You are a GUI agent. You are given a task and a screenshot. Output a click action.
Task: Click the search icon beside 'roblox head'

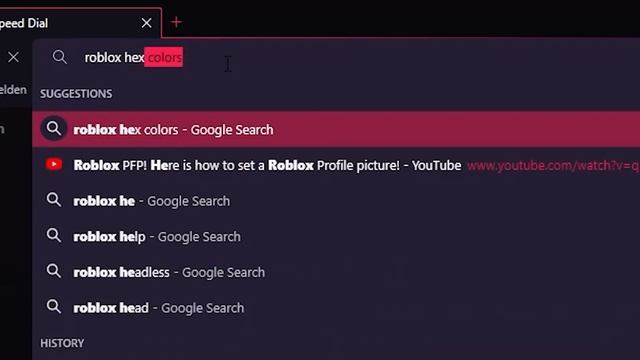[x=53, y=307]
